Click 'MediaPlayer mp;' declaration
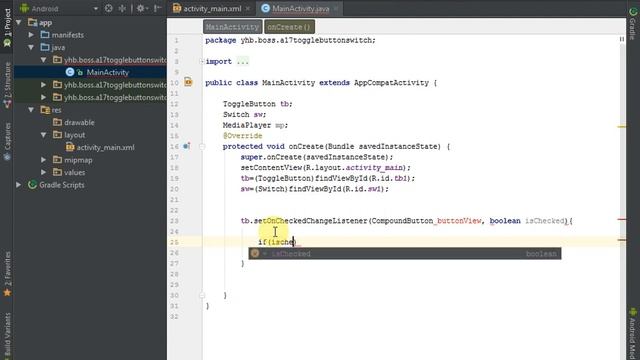This screenshot has height=360, width=640. tap(255, 125)
